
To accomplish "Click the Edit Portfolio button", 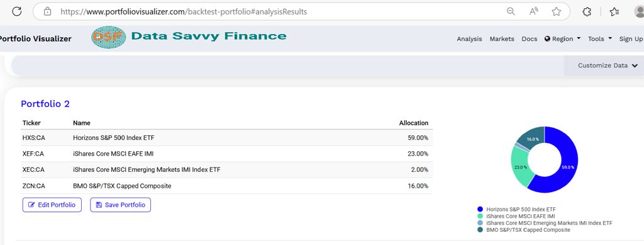I will pyautogui.click(x=52, y=205).
